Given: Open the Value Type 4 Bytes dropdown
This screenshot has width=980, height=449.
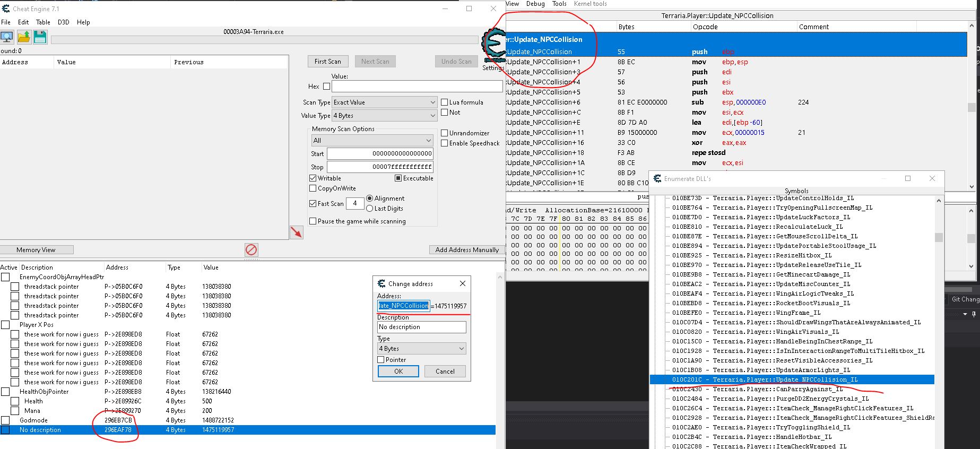Looking at the screenshot, I should click(x=384, y=116).
